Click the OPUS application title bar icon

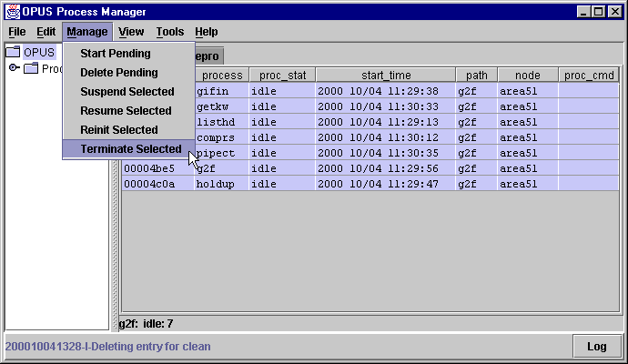click(13, 12)
